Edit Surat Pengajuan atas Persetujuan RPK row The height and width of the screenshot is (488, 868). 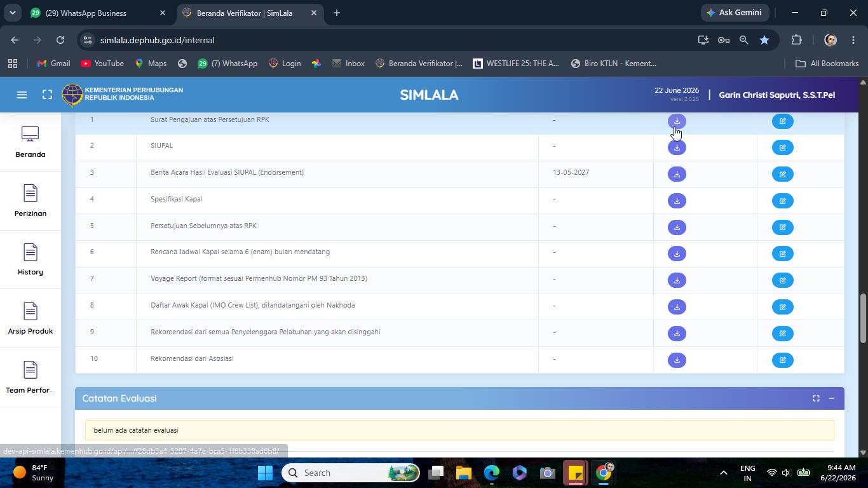pos(782,121)
